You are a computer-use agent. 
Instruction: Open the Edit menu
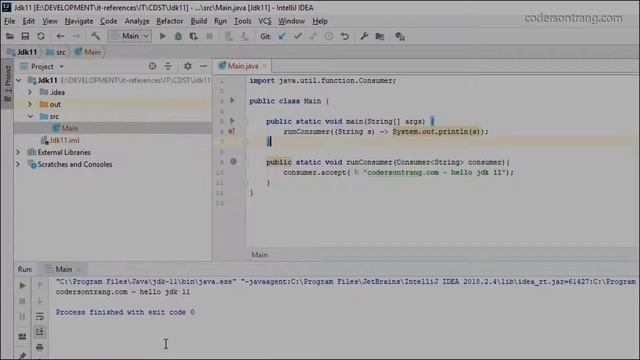[x=29, y=21]
